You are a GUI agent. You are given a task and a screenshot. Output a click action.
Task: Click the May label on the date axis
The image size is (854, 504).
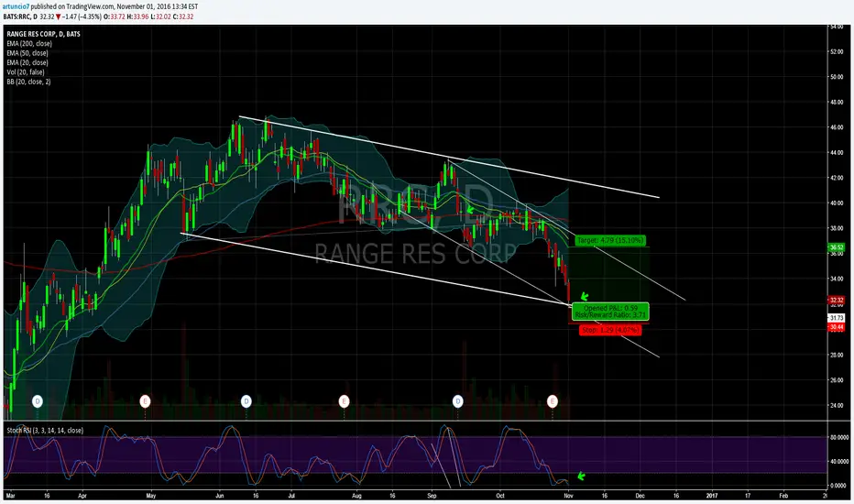[x=151, y=496]
